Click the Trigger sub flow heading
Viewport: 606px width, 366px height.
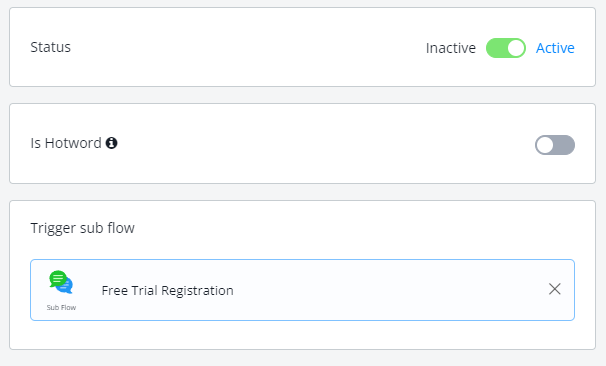pos(82,228)
